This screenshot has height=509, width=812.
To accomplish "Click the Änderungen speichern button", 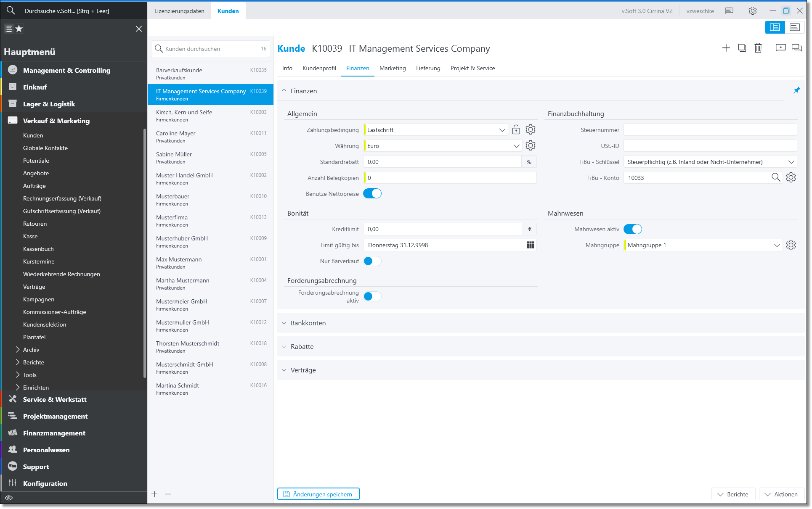I will click(x=318, y=494).
